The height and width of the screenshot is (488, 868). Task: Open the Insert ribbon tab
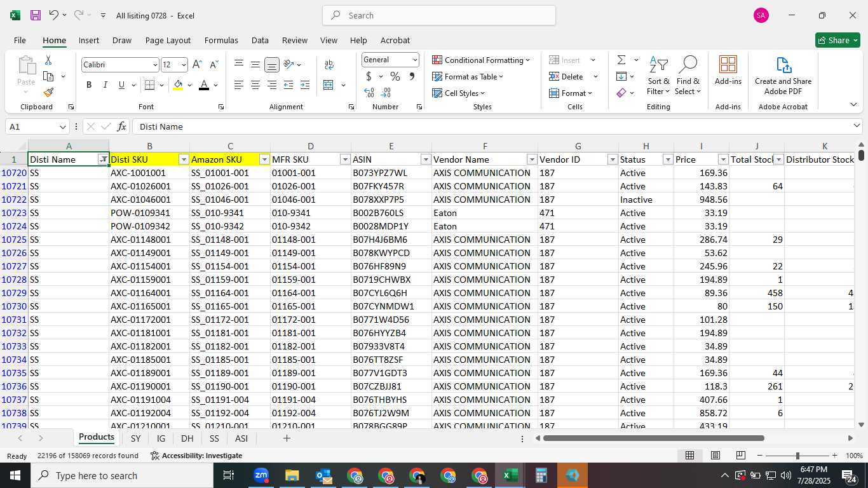click(89, 40)
